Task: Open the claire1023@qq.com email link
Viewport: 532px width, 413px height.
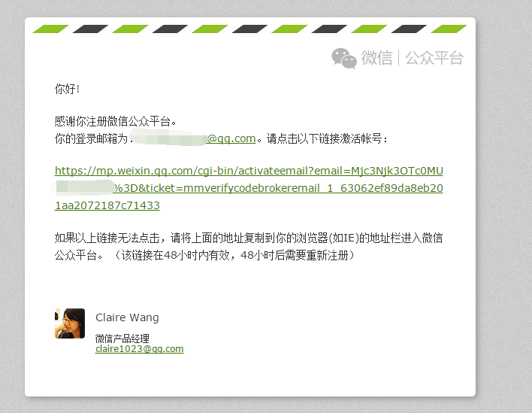Action: coord(140,349)
